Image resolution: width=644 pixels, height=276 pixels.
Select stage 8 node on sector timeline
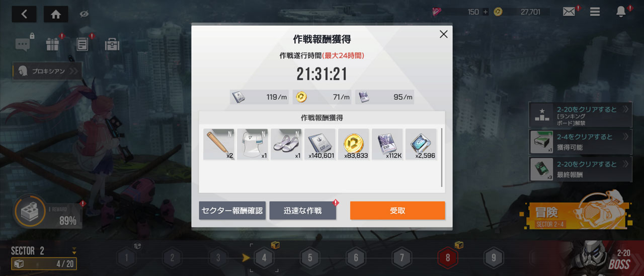[x=447, y=258]
